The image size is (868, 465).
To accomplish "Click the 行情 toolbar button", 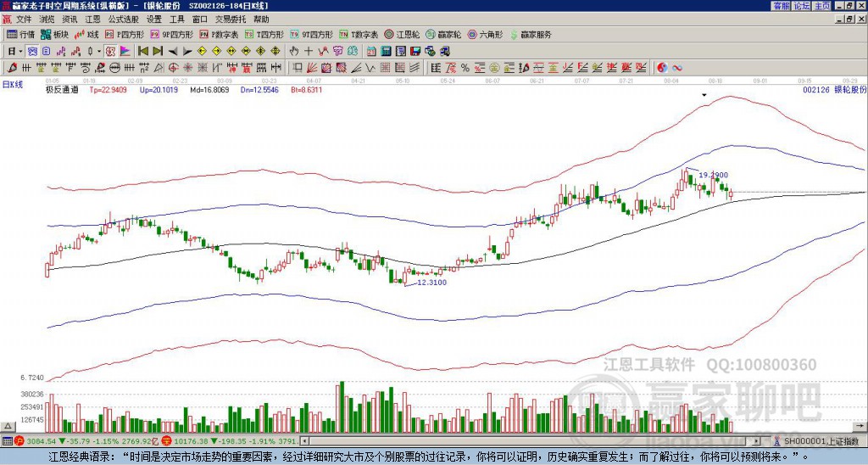I will pyautogui.click(x=20, y=34).
